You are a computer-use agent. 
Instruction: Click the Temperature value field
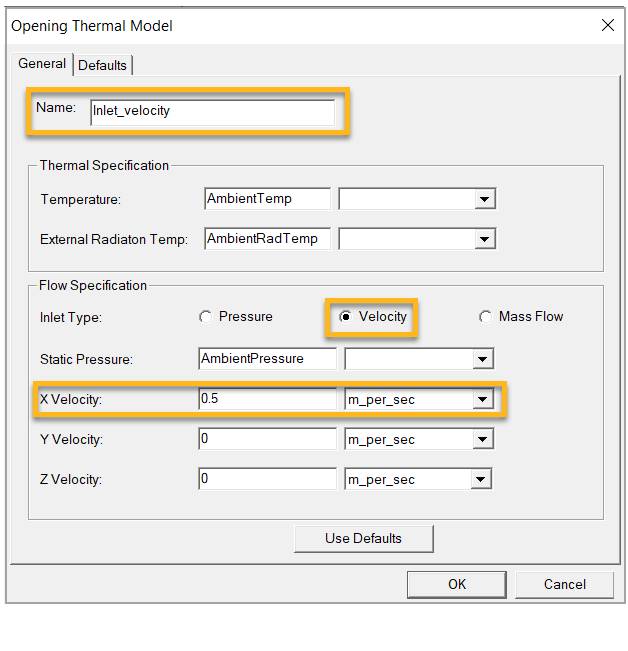pyautogui.click(x=267, y=199)
